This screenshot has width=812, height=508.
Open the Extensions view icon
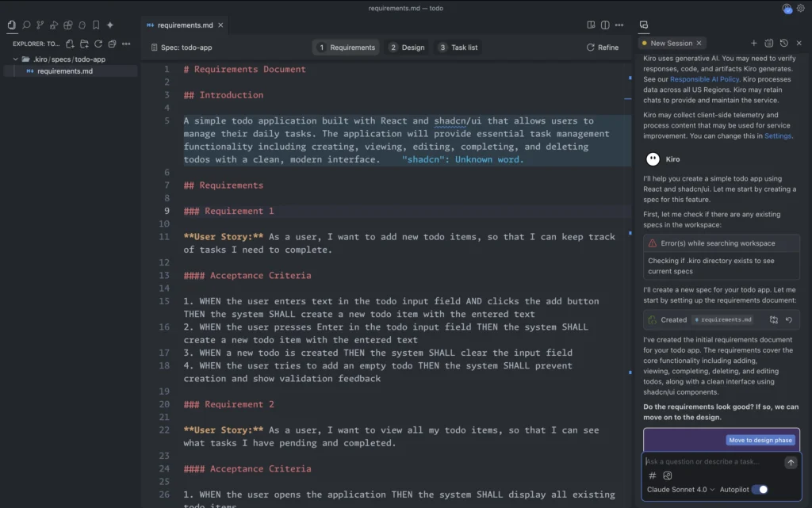(68, 25)
